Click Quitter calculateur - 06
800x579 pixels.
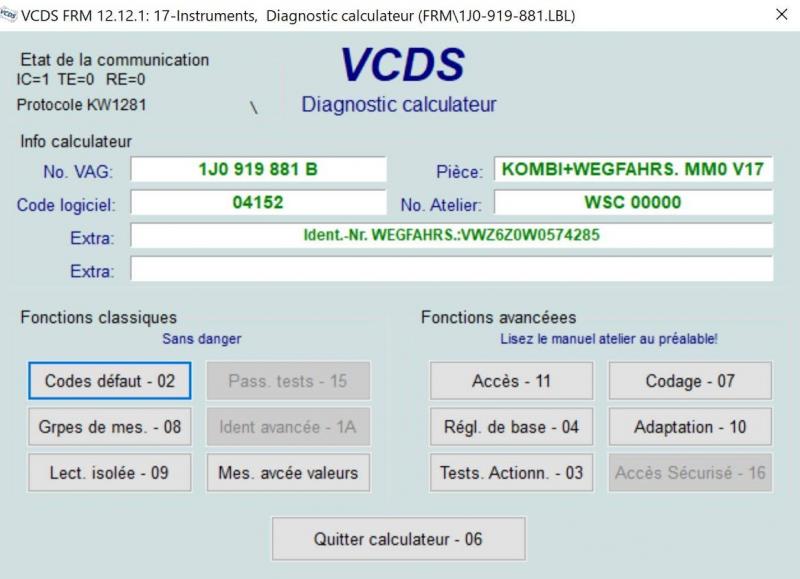pos(398,539)
